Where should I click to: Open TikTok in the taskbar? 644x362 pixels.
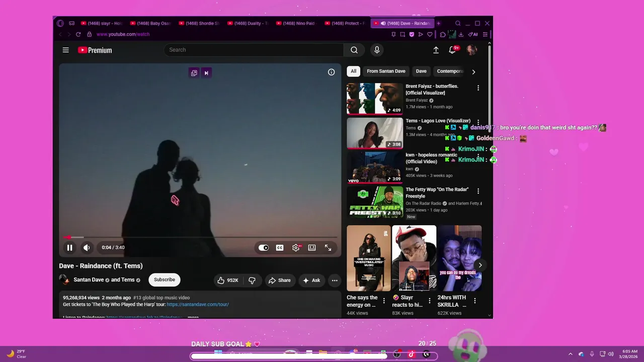(x=411, y=354)
